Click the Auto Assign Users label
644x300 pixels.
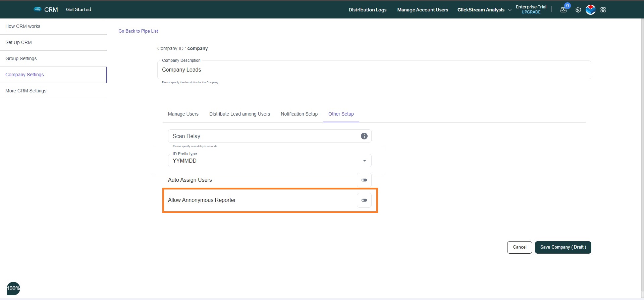[x=190, y=180]
